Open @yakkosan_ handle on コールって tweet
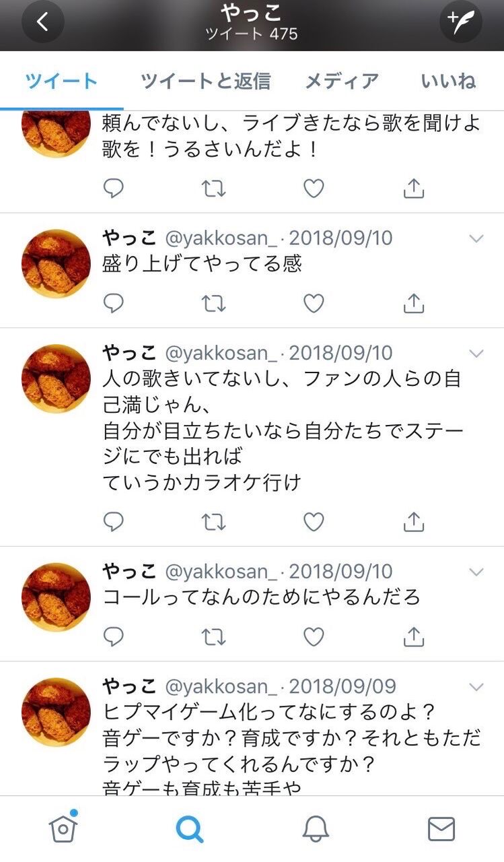The image size is (504, 862). click(x=221, y=572)
